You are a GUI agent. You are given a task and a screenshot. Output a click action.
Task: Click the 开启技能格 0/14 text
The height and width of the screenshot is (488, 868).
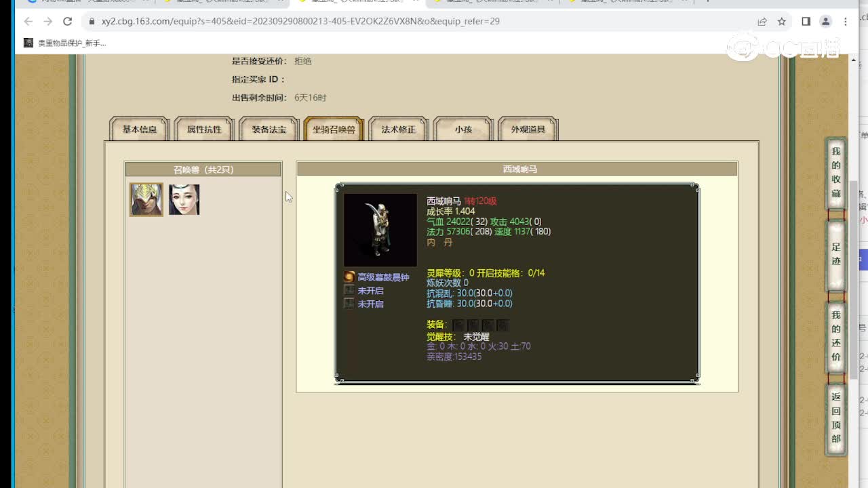pyautogui.click(x=511, y=273)
